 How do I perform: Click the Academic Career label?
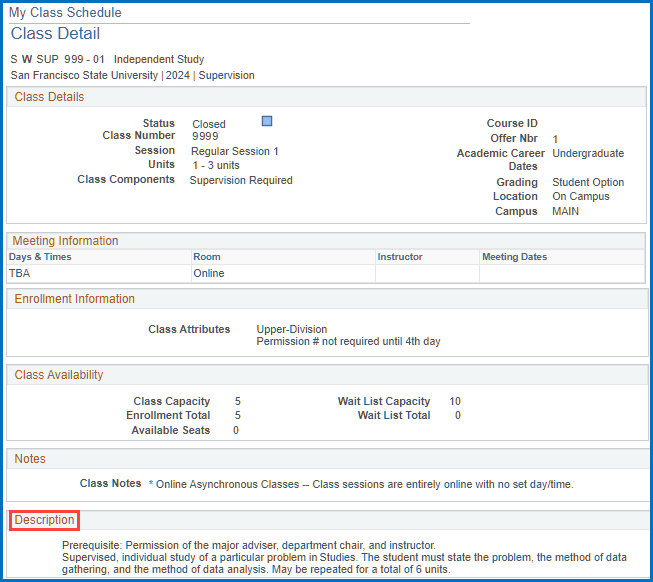coord(501,153)
